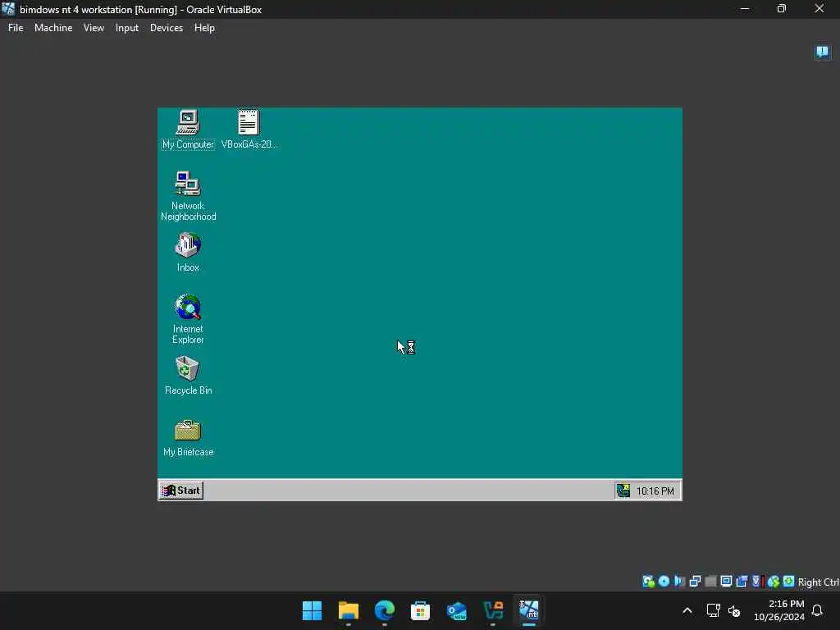The width and height of the screenshot is (840, 630).
Task: Click the guest tray icon beside the clock
Action: pos(623,491)
